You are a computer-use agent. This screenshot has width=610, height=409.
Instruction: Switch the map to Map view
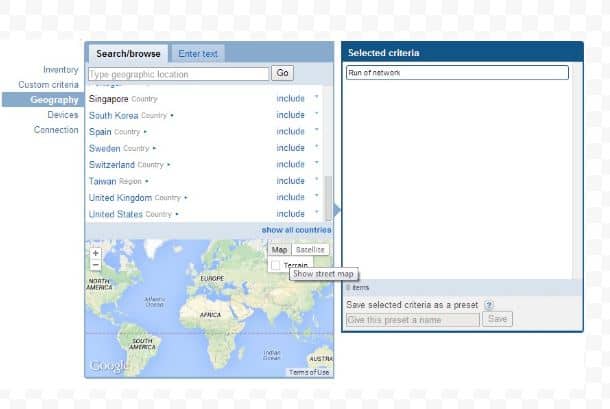pyautogui.click(x=279, y=250)
